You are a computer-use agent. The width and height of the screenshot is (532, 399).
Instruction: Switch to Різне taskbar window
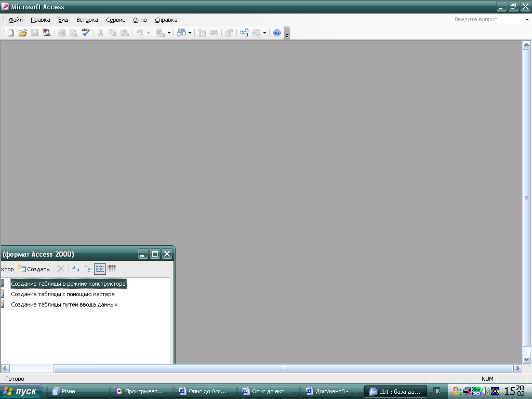pyautogui.click(x=78, y=392)
